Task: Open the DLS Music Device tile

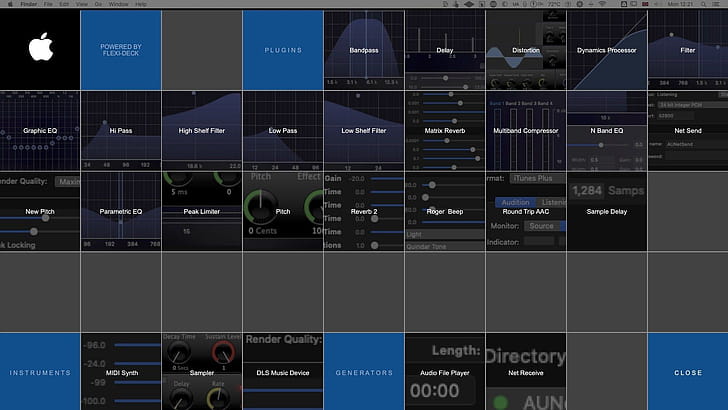Action: [283, 372]
